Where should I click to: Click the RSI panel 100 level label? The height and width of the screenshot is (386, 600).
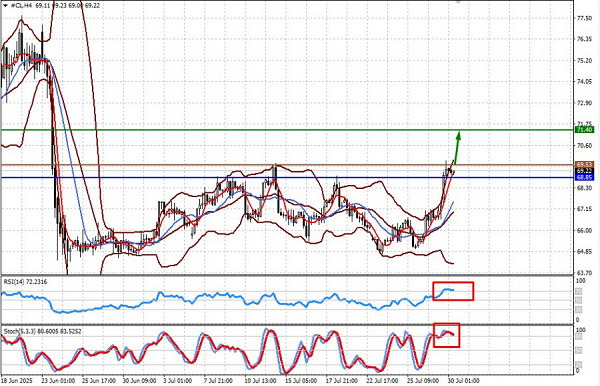580,281
